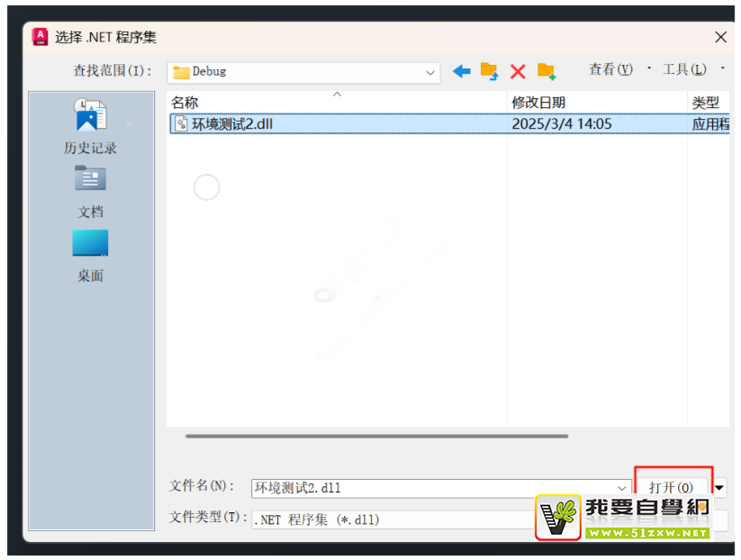Select the 环境测试2.dll file
741x560 pixels.
(x=232, y=124)
